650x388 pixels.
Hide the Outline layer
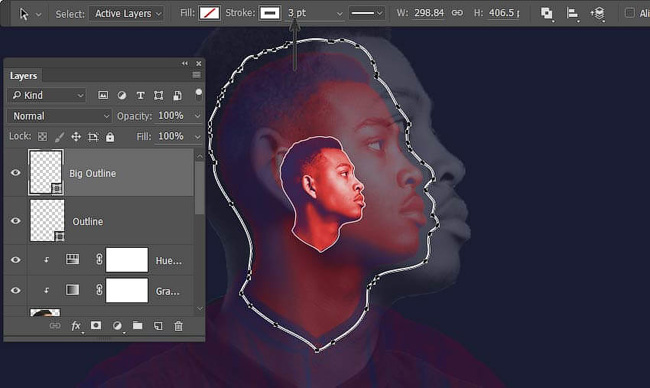[x=15, y=221]
